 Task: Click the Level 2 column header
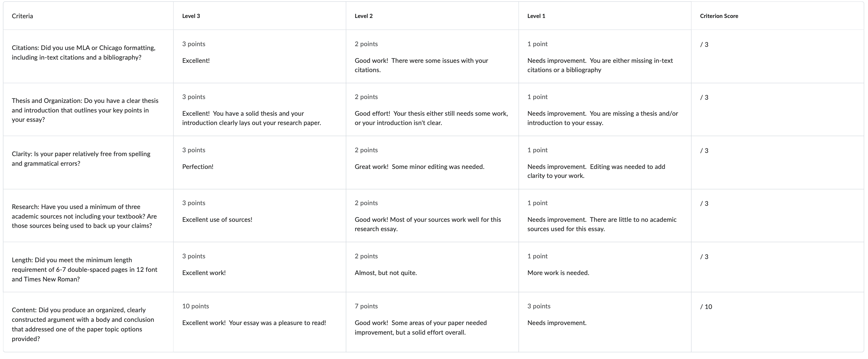[364, 16]
